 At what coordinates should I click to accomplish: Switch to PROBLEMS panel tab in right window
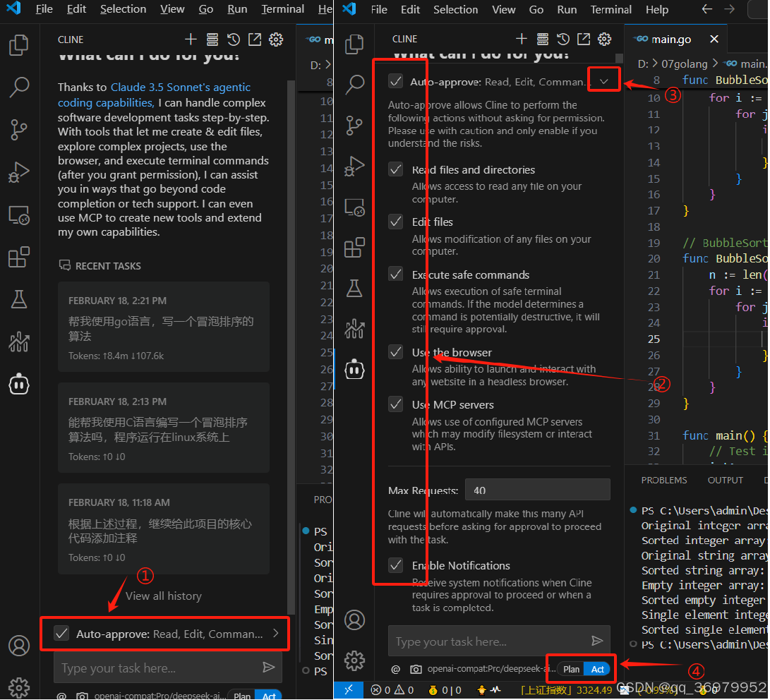(664, 480)
